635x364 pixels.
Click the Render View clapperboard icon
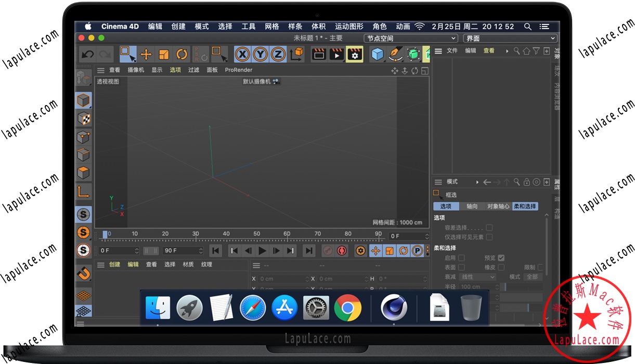pyautogui.click(x=319, y=54)
